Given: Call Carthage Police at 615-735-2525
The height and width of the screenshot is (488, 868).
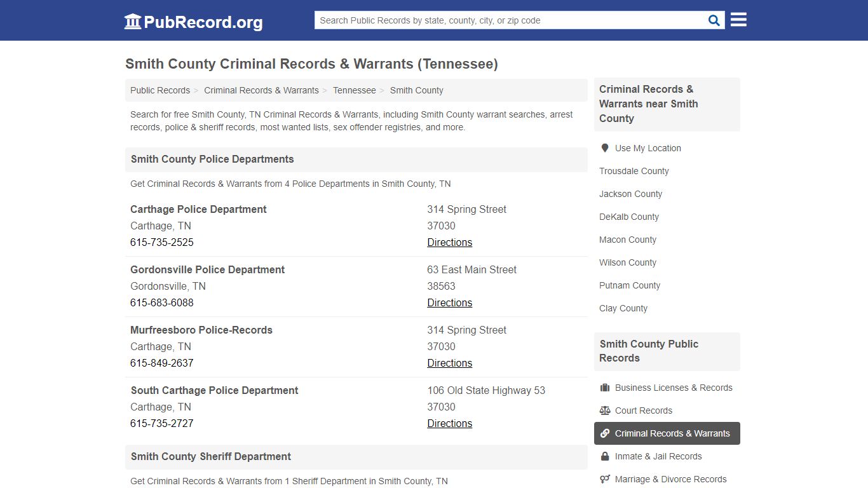Looking at the screenshot, I should tap(162, 242).
